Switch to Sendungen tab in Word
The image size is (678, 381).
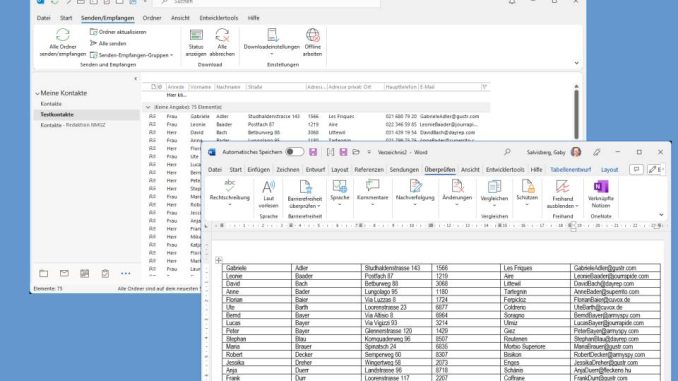pos(404,170)
